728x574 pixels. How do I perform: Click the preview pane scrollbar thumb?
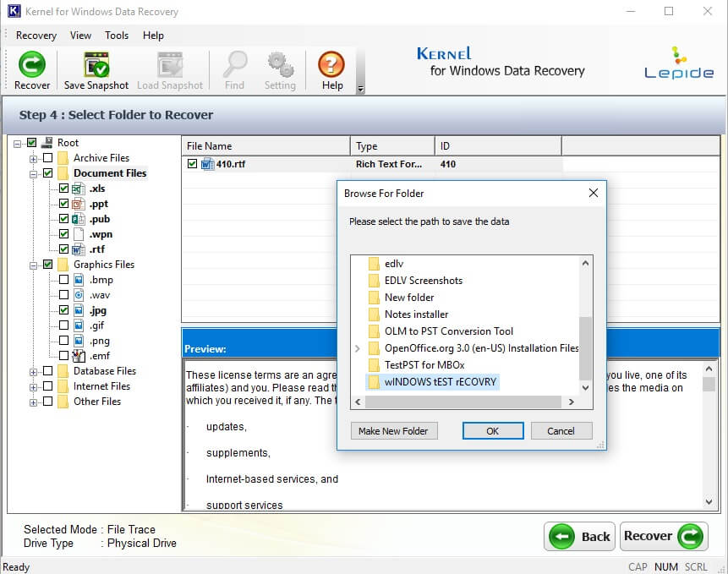click(x=709, y=385)
